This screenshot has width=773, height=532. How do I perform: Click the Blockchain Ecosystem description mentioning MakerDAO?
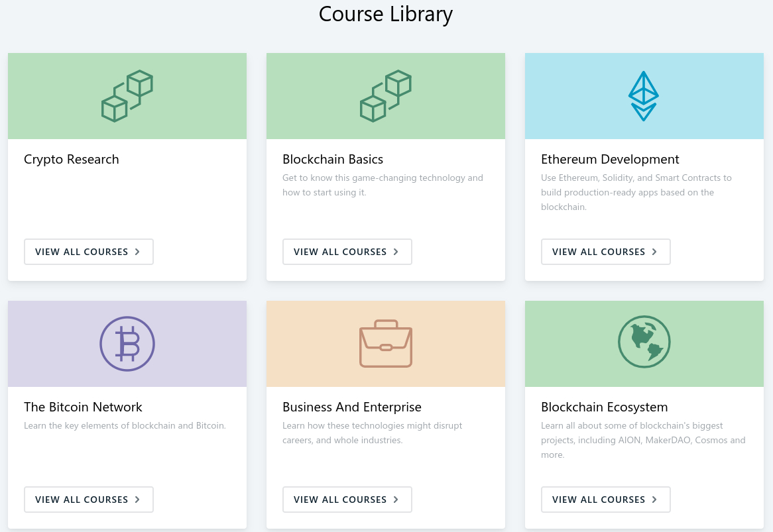tap(643, 440)
